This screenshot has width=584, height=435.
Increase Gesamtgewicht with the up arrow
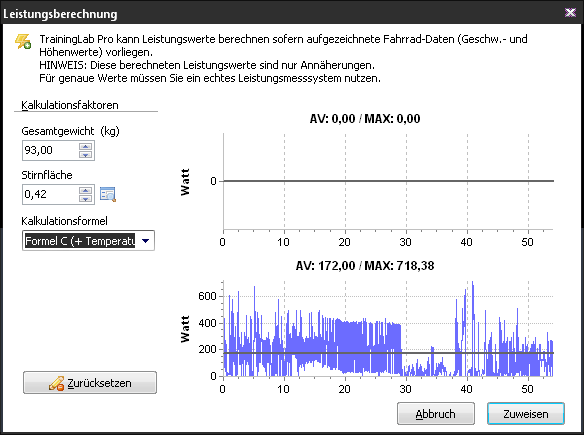point(86,146)
